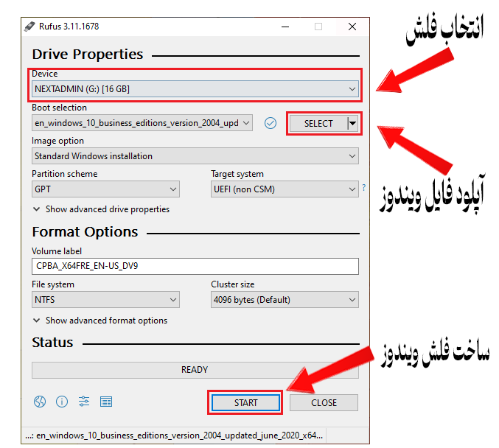Click the Rufus USB drive title icon
This screenshot has height=448, width=499.
(29, 27)
